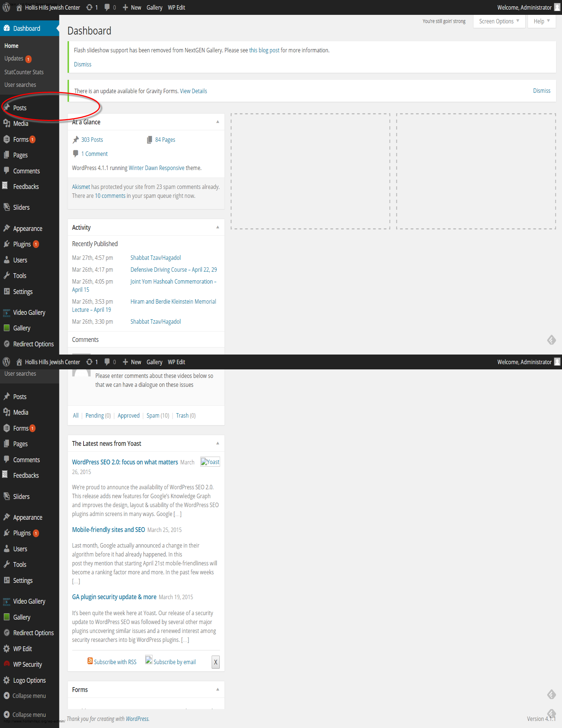Click WP Edit in the upper admin bar
The width and height of the screenshot is (562, 728).
point(176,7)
